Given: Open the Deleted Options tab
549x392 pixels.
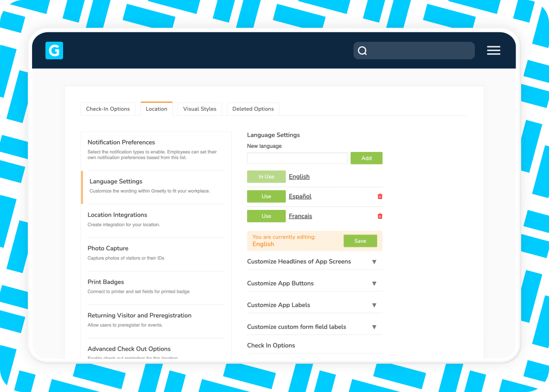Looking at the screenshot, I should pos(253,108).
